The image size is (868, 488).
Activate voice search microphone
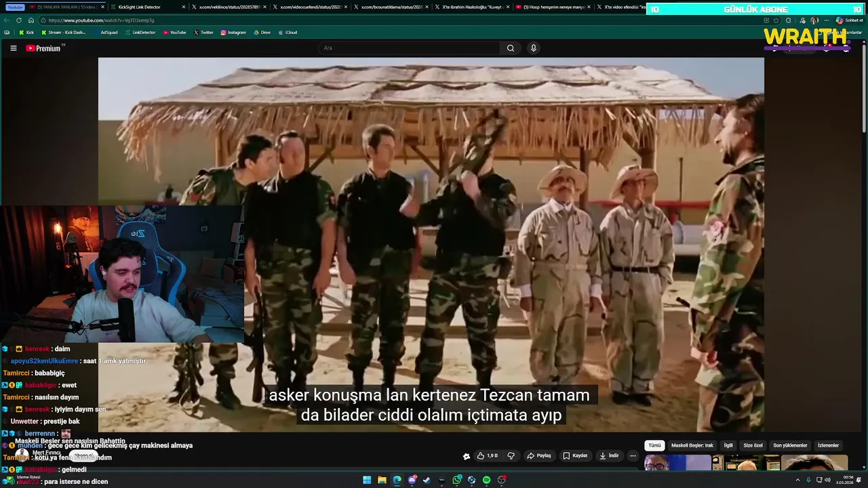coord(534,48)
